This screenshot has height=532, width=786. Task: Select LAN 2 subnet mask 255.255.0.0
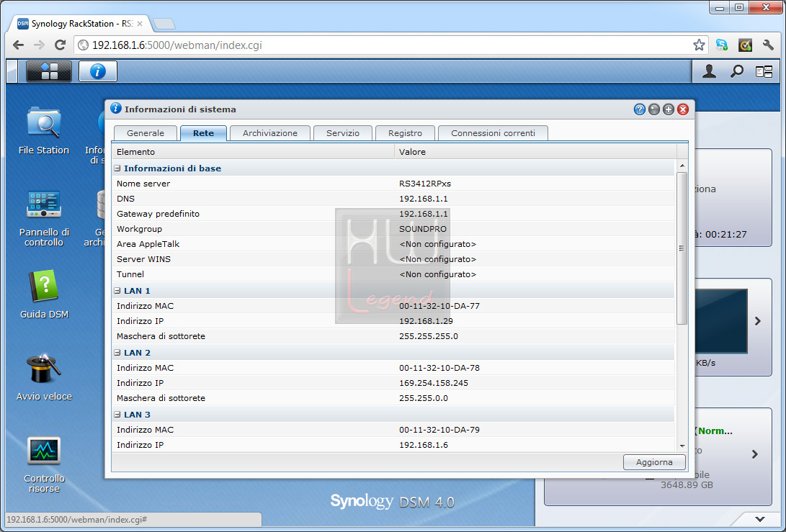[x=424, y=398]
